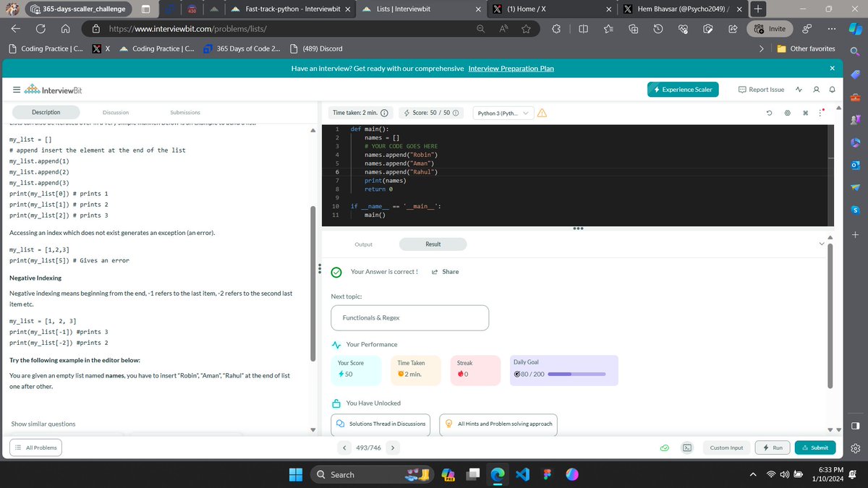868x488 pixels.
Task: Switch to the Description tab
Action: (46, 112)
